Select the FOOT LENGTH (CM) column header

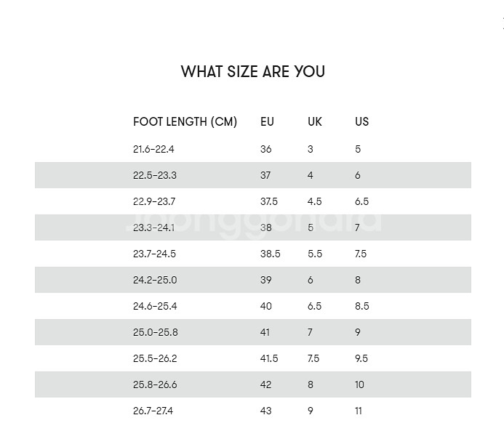(185, 121)
